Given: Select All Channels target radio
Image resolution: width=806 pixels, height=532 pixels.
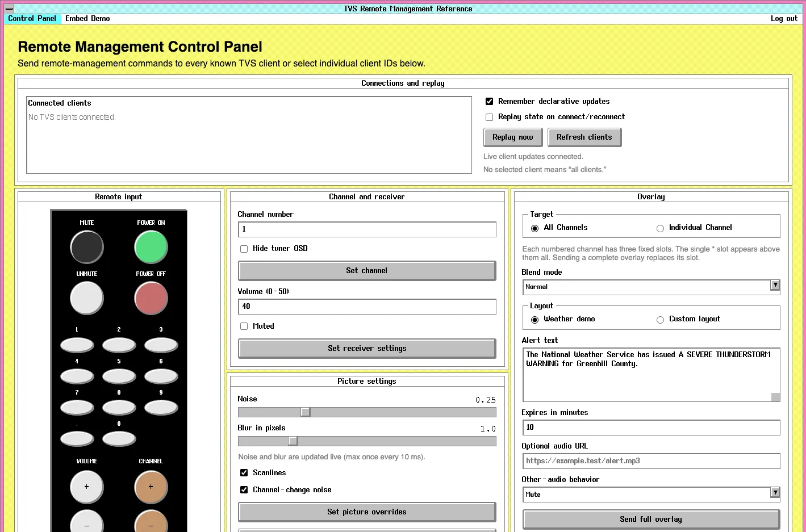Looking at the screenshot, I should (x=534, y=228).
